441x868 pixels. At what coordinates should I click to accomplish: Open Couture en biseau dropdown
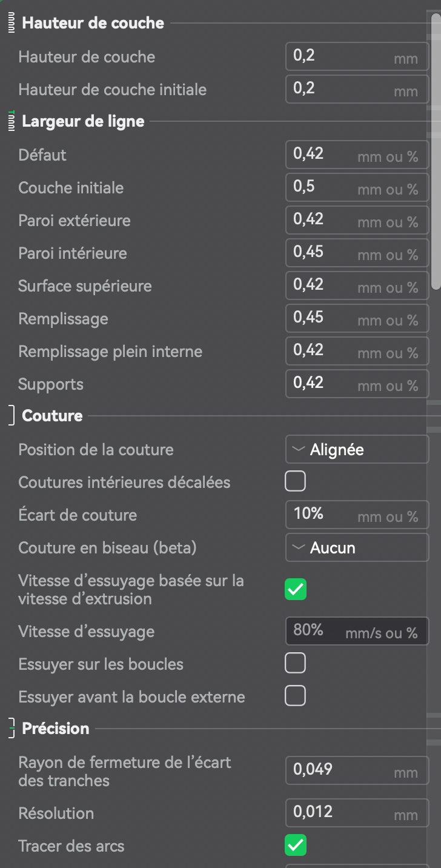coord(357,548)
